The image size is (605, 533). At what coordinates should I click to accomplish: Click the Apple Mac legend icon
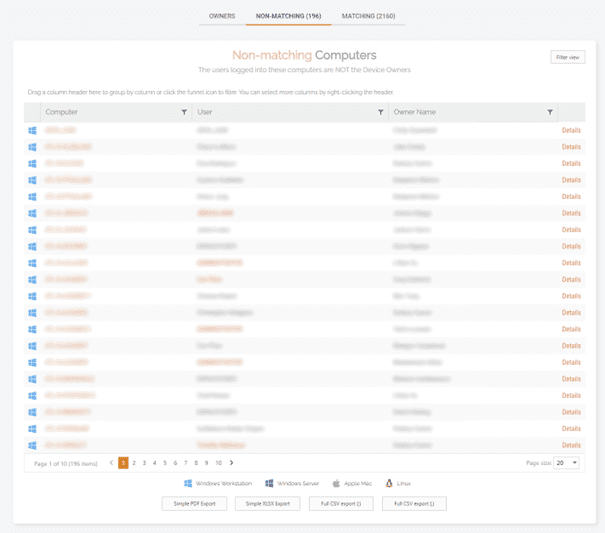point(337,483)
